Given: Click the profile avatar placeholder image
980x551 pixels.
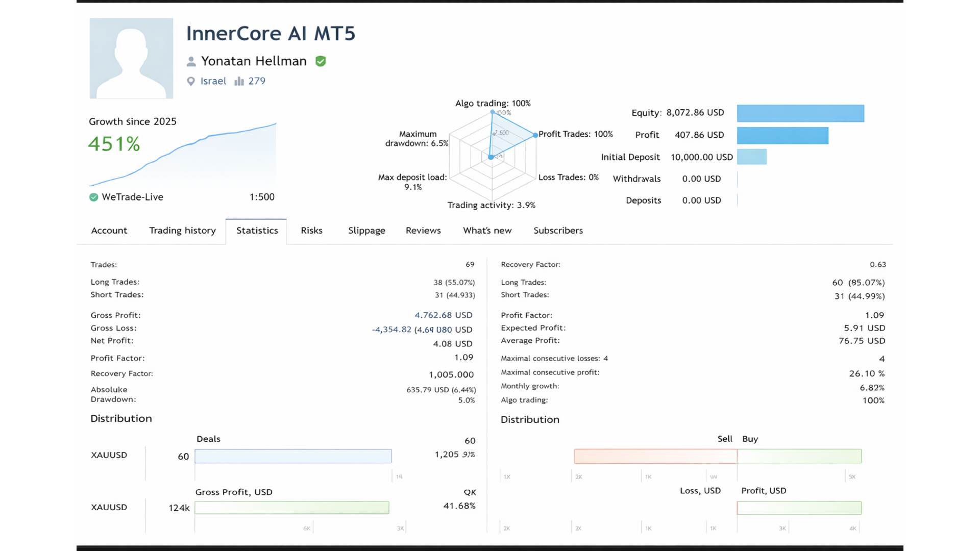Looking at the screenshot, I should click(x=131, y=58).
